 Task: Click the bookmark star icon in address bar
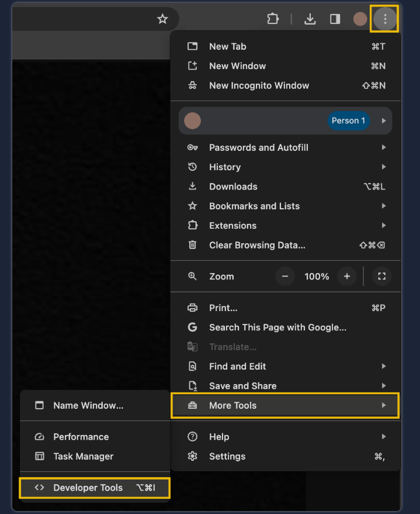click(162, 19)
